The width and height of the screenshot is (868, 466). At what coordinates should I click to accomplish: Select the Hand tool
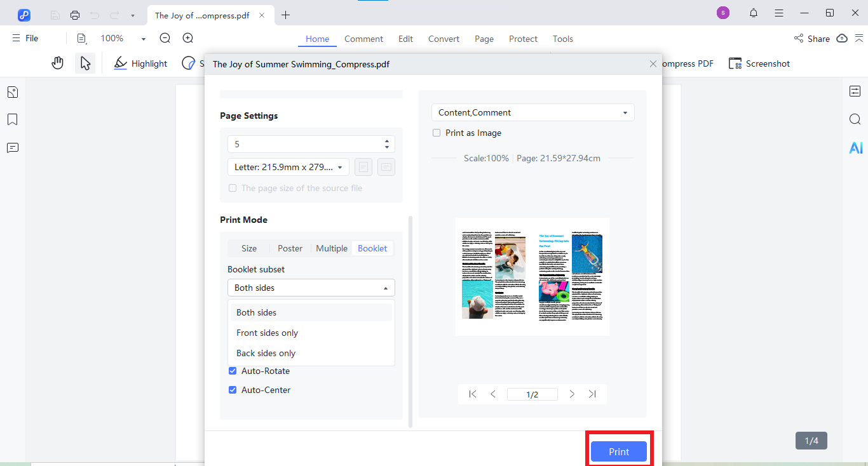tap(57, 63)
